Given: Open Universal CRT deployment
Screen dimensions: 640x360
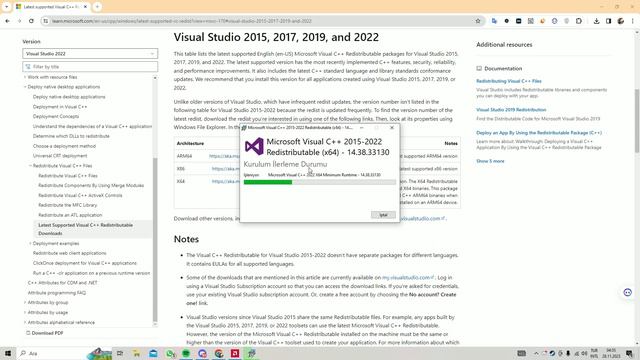Looking at the screenshot, I should pyautogui.click(x=60, y=156).
